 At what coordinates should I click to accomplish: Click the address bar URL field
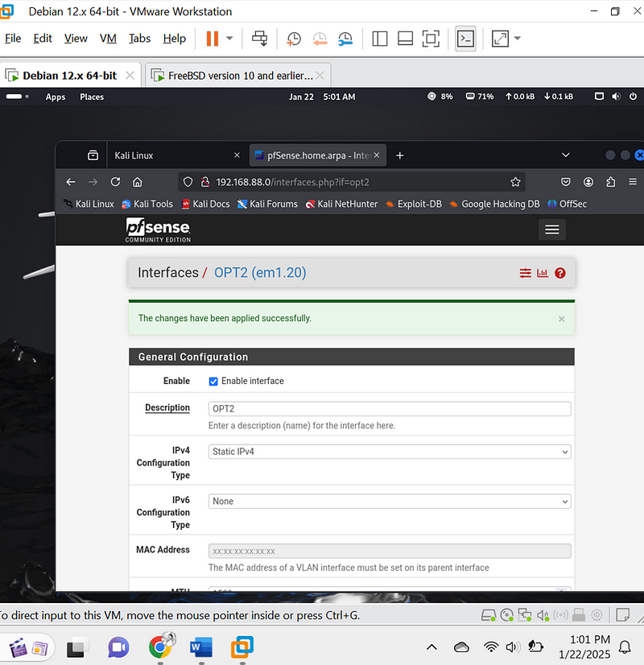pyautogui.click(x=352, y=183)
